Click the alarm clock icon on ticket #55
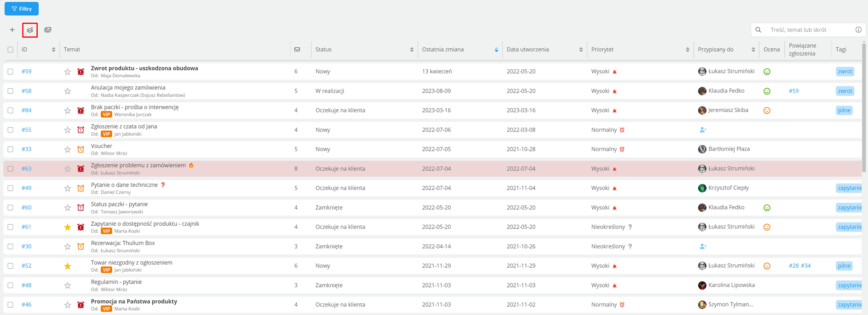Screen dimensions: 868x315 80,130
